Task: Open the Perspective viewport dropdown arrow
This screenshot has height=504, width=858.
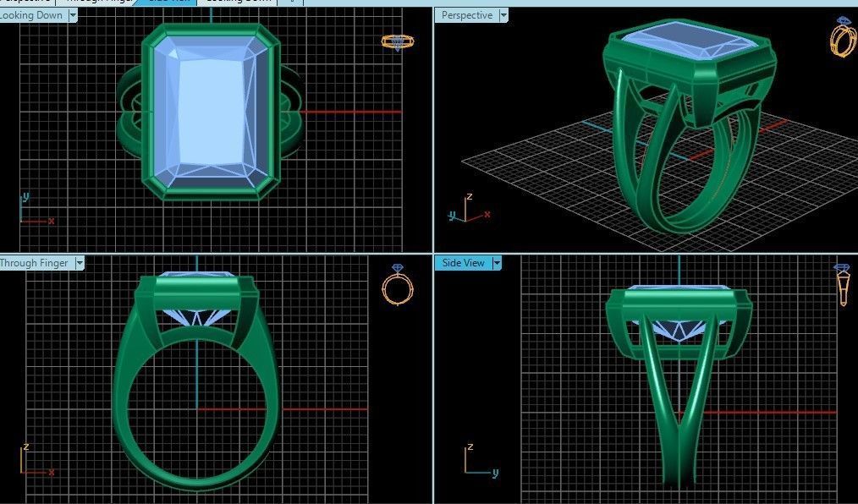Action: tap(503, 15)
